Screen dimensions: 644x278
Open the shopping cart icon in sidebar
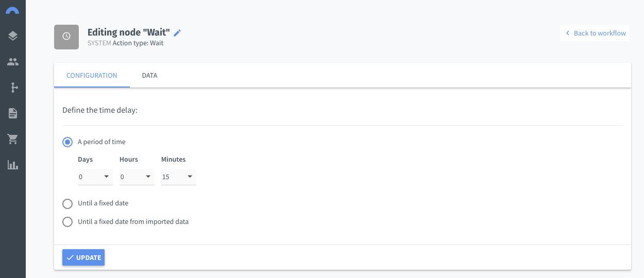pyautogui.click(x=13, y=139)
